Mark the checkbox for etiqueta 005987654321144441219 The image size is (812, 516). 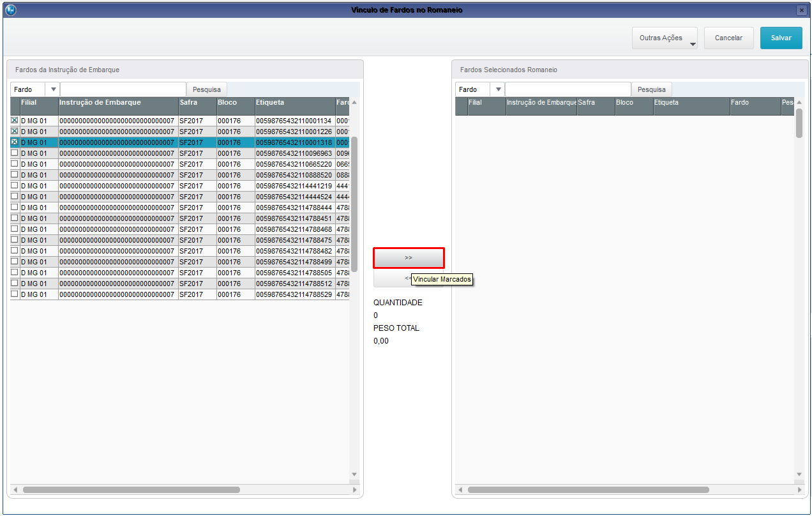(15, 185)
